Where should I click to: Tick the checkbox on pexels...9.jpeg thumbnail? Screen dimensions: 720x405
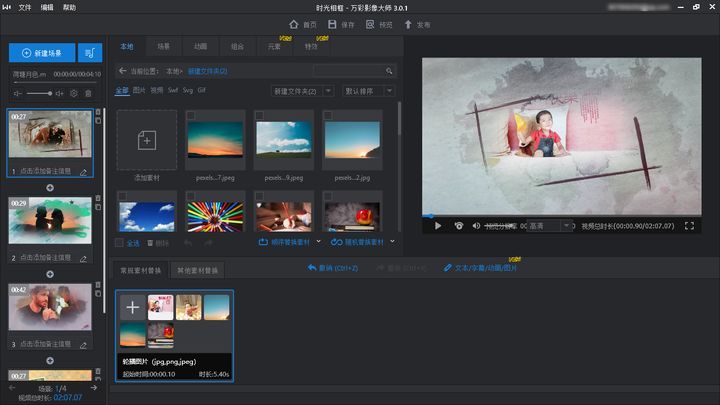click(259, 115)
